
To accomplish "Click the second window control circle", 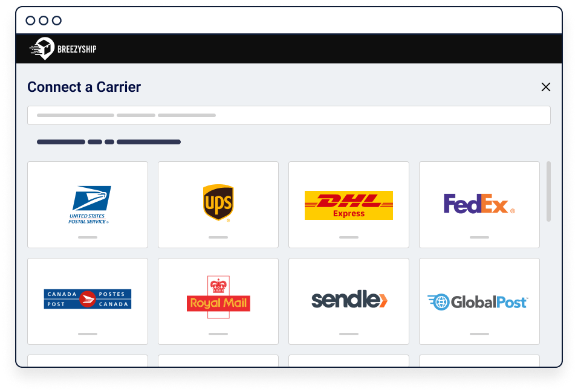I will coord(44,21).
